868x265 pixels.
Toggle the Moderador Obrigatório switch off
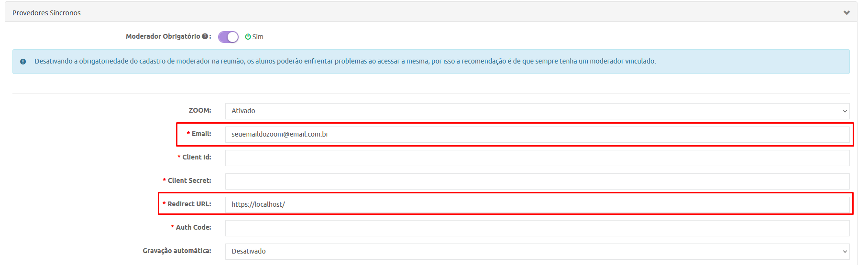228,37
